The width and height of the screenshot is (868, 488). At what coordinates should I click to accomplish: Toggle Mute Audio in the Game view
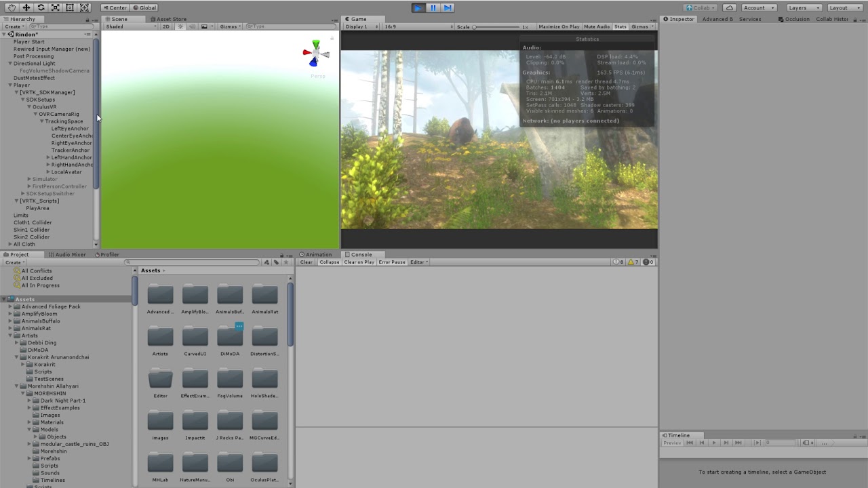point(597,26)
